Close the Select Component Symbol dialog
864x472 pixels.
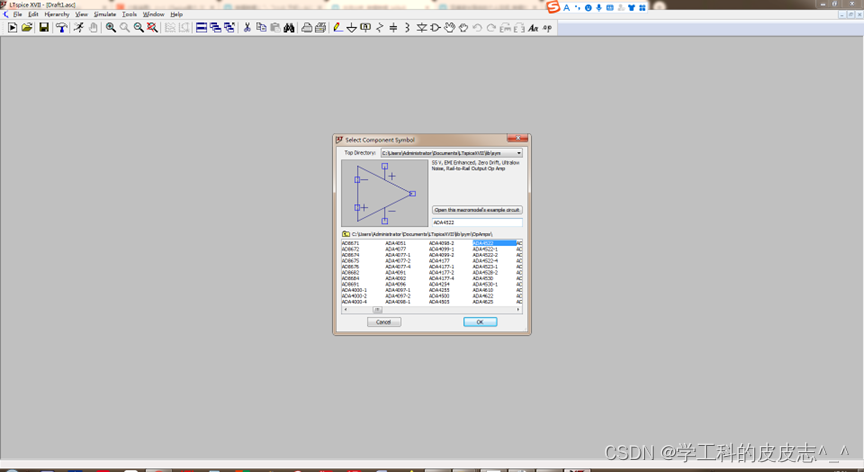coord(517,139)
